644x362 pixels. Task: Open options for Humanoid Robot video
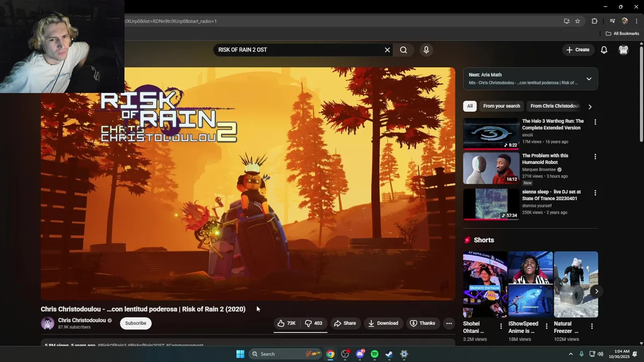[x=595, y=157]
